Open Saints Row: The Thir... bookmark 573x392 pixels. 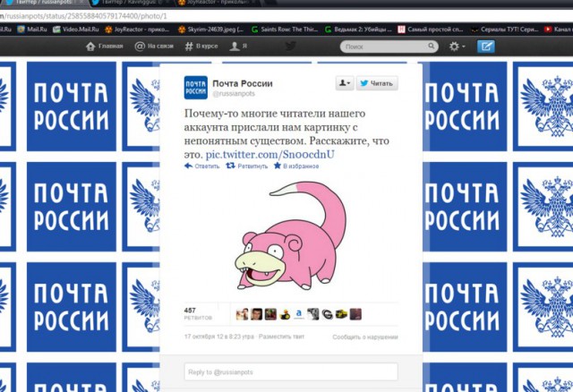pyautogui.click(x=285, y=30)
